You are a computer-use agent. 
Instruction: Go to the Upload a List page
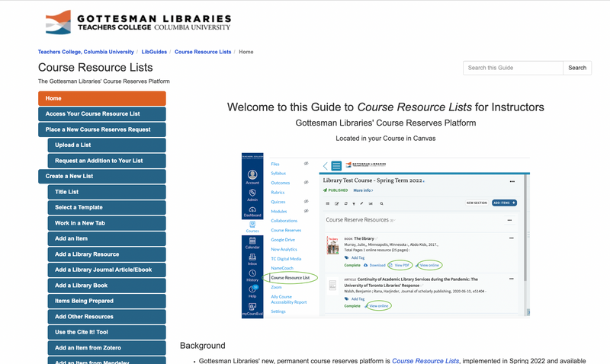(107, 145)
